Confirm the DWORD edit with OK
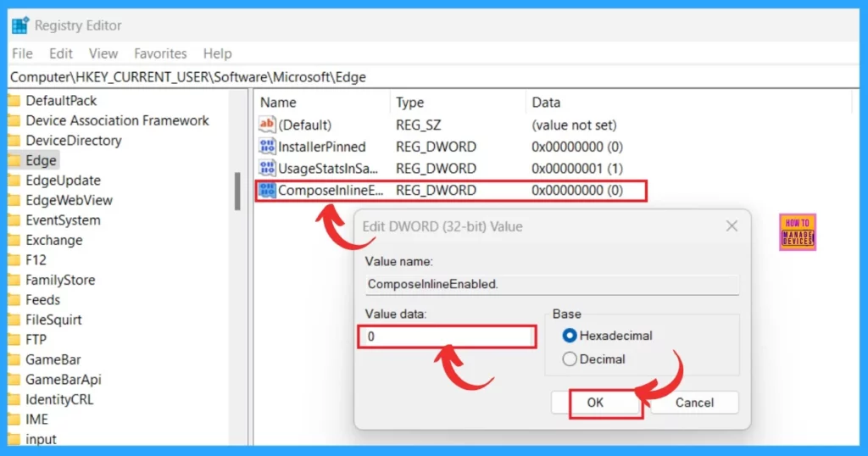This screenshot has height=456, width=868. point(596,403)
